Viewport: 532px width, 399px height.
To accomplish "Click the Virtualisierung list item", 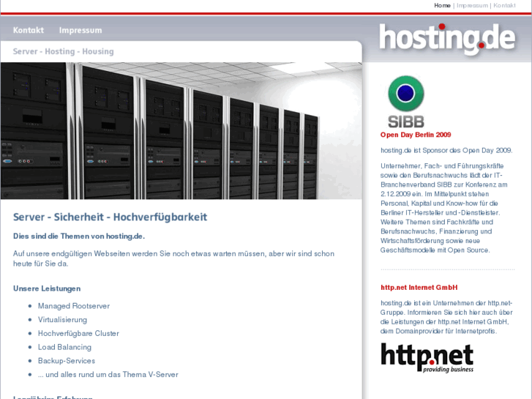I will 62,320.
